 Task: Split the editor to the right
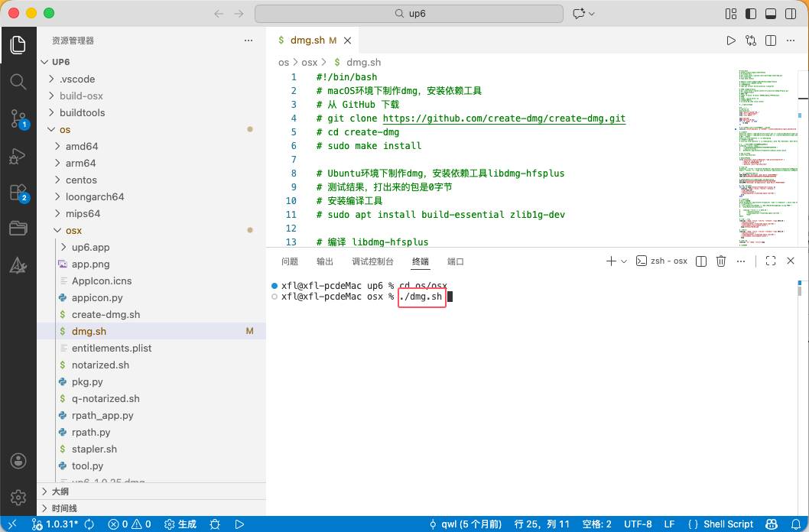pos(771,41)
